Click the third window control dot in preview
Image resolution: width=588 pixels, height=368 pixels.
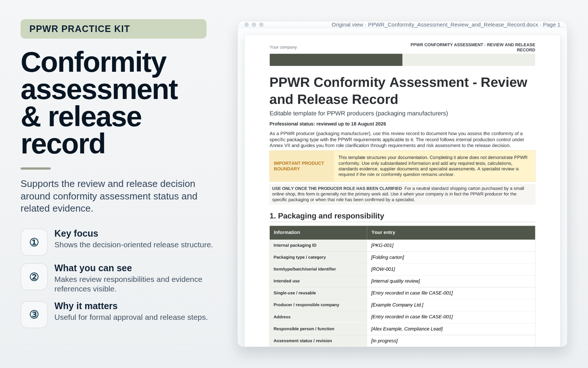coord(261,25)
